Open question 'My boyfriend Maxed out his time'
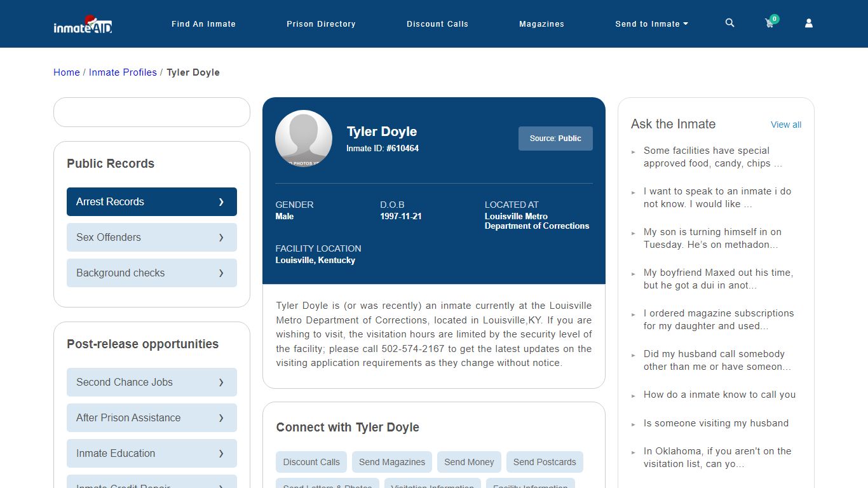The image size is (868, 488). point(718,279)
